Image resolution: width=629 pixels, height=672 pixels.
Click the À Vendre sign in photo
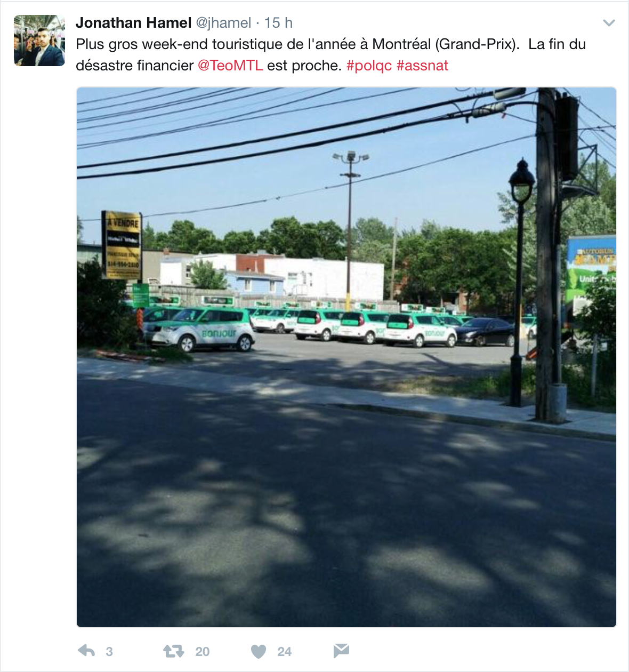click(122, 245)
